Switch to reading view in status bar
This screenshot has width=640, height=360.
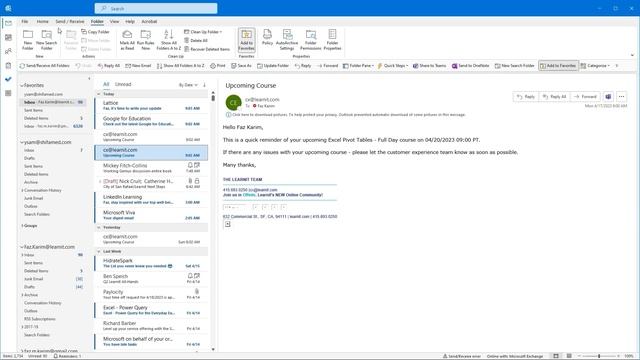(x=569, y=356)
